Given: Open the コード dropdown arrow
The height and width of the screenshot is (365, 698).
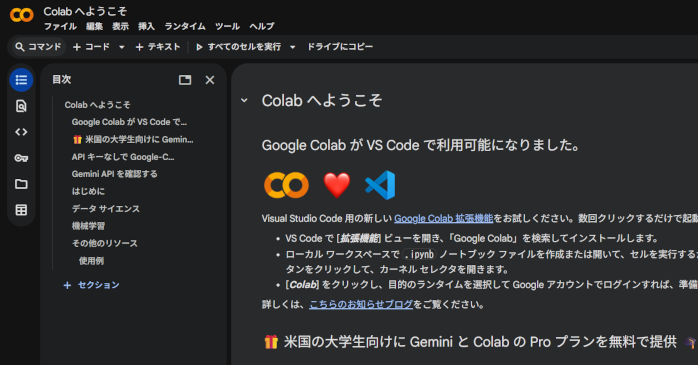Looking at the screenshot, I should (122, 47).
